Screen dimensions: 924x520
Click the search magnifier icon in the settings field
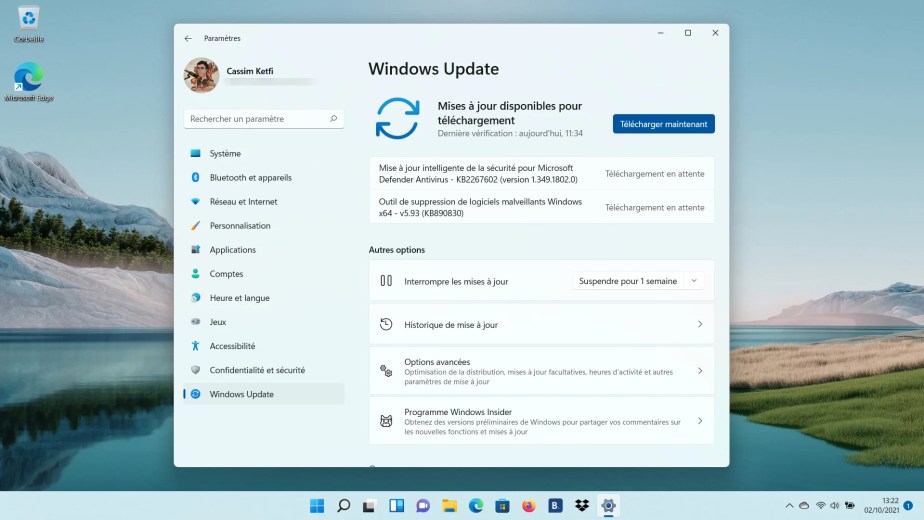[334, 119]
